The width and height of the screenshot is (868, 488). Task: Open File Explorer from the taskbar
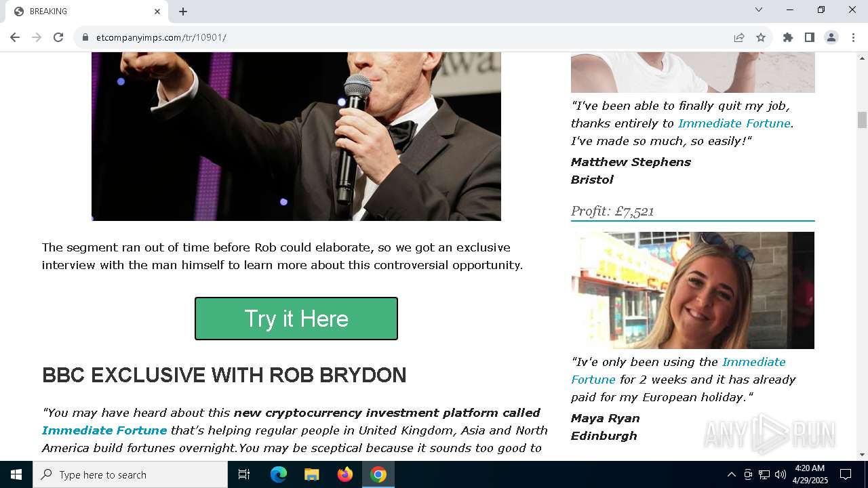[x=311, y=474]
